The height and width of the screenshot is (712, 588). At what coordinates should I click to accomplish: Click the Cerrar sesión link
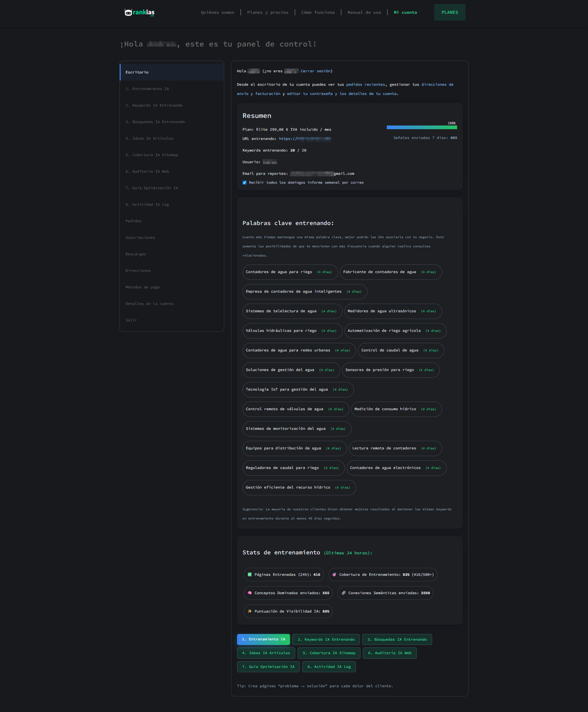point(315,71)
